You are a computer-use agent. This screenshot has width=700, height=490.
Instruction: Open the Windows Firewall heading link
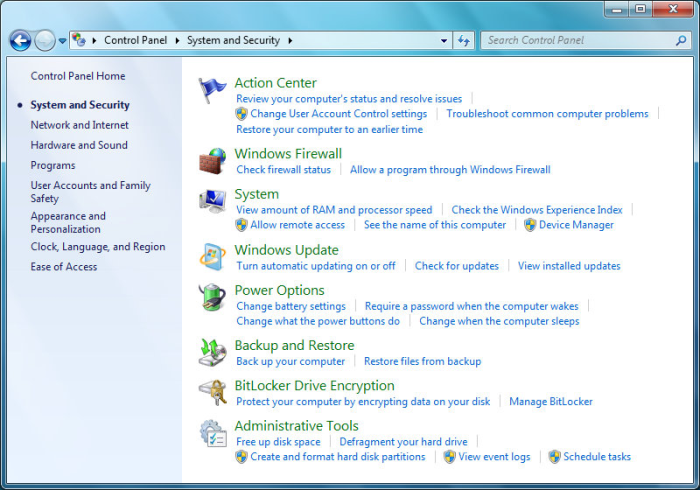click(x=288, y=154)
